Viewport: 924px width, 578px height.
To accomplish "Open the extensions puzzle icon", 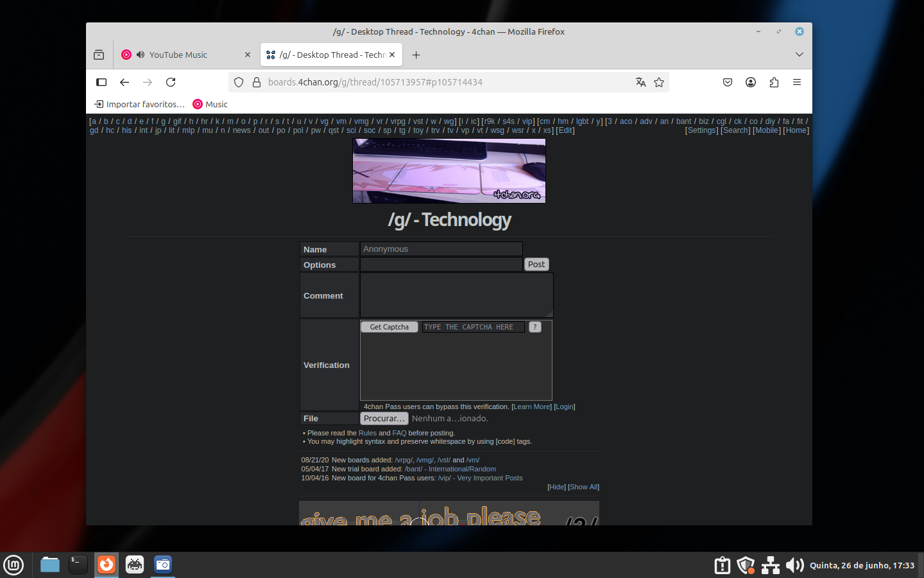I will [x=774, y=82].
